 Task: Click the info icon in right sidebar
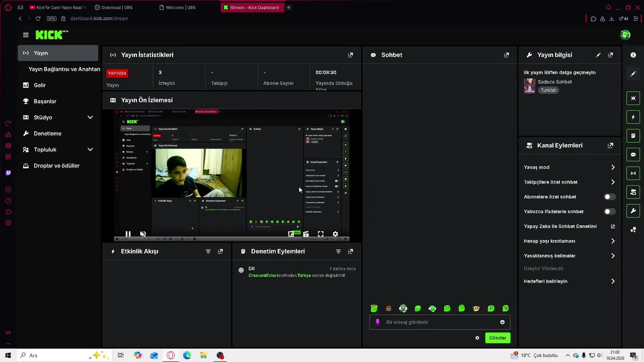coord(633,55)
